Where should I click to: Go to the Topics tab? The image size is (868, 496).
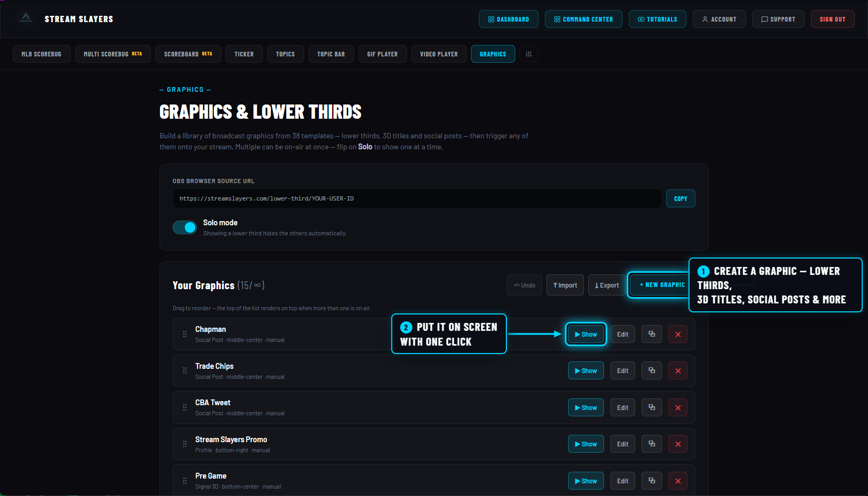click(x=286, y=54)
